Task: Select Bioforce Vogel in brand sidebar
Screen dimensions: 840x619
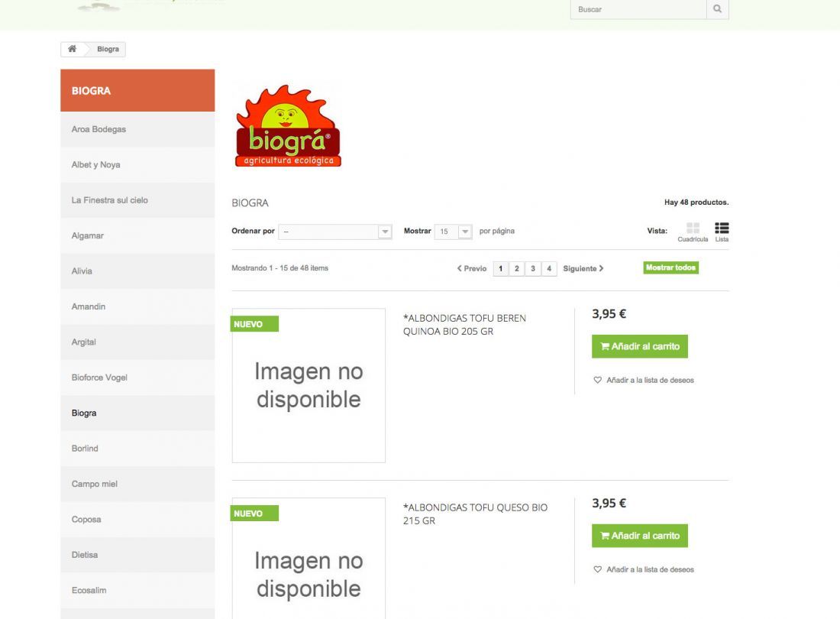Action: (137, 378)
